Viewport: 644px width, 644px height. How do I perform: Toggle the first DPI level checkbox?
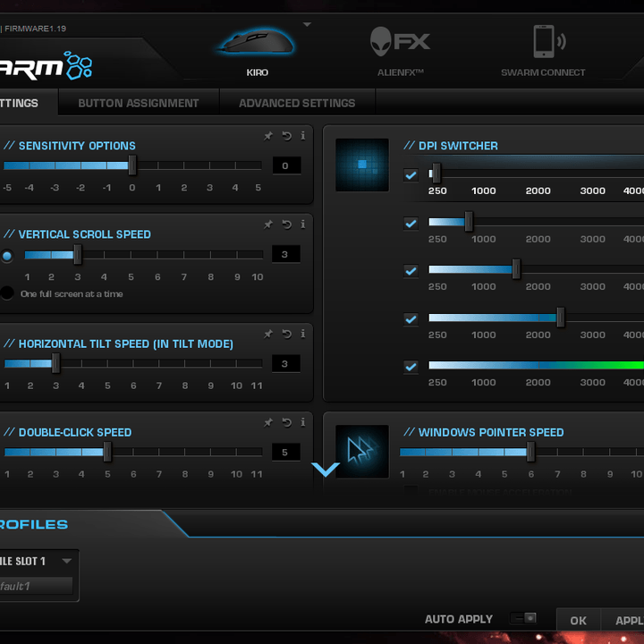tap(411, 176)
